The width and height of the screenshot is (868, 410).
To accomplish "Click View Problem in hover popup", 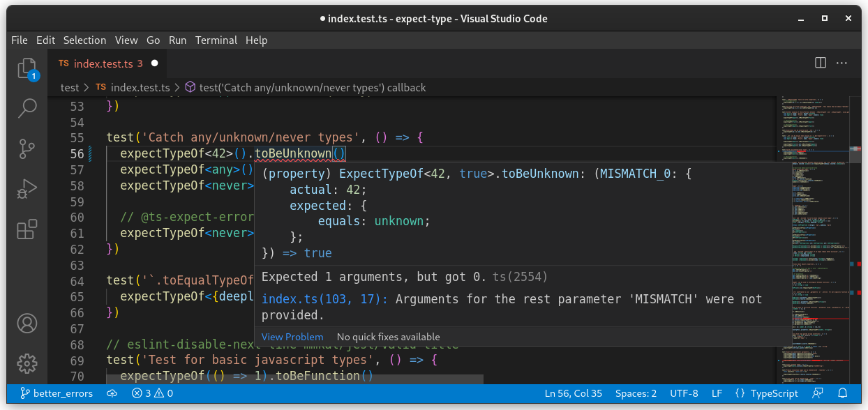I will (x=292, y=337).
